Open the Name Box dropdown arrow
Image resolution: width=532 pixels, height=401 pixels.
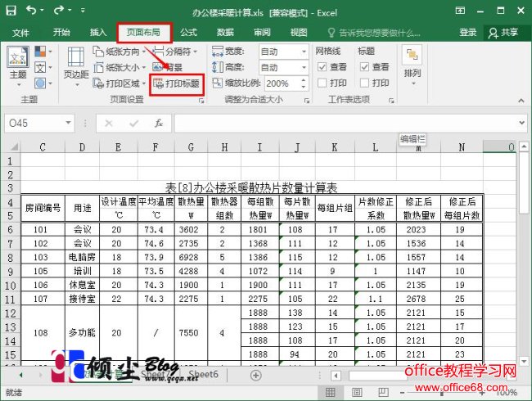point(68,123)
